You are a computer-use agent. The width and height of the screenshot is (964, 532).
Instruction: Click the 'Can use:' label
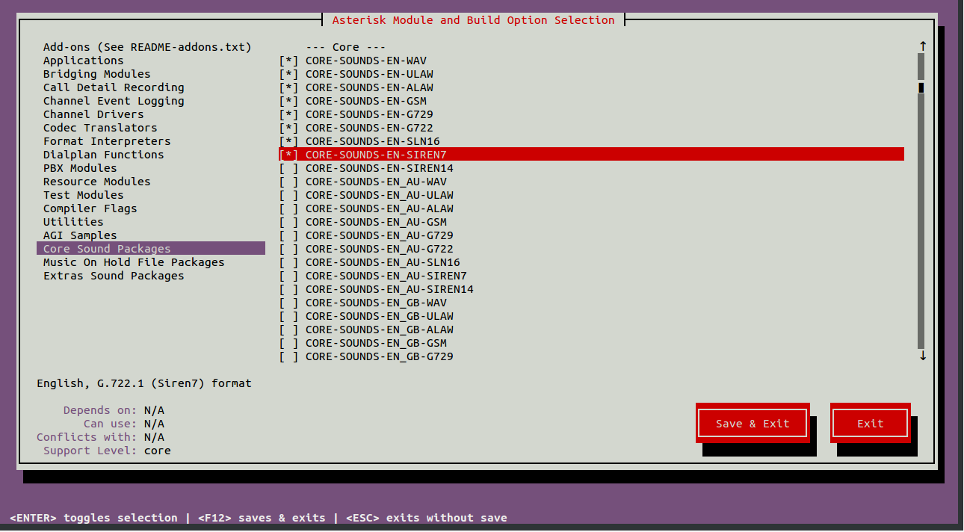[x=110, y=424]
